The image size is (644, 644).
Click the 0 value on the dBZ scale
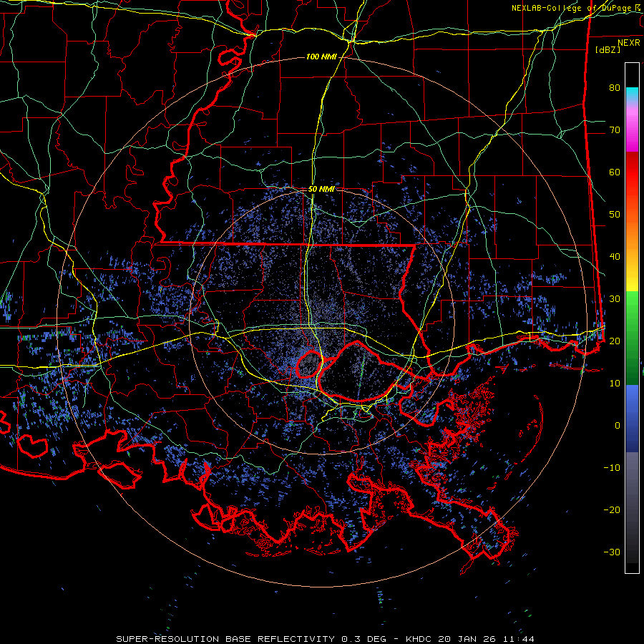pos(618,426)
